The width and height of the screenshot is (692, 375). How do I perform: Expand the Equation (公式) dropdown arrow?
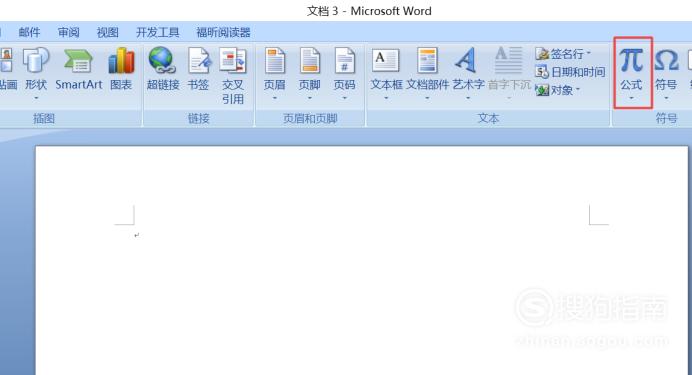coord(631,98)
